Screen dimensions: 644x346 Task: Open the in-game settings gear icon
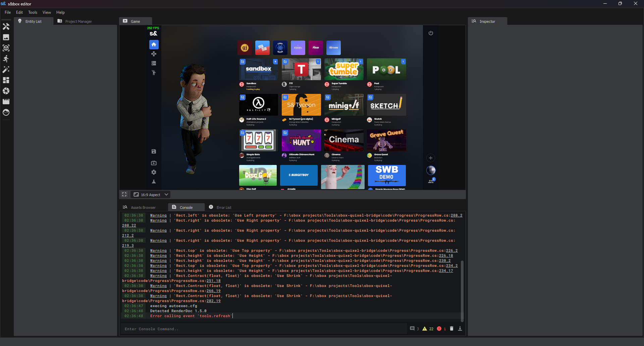click(x=154, y=172)
